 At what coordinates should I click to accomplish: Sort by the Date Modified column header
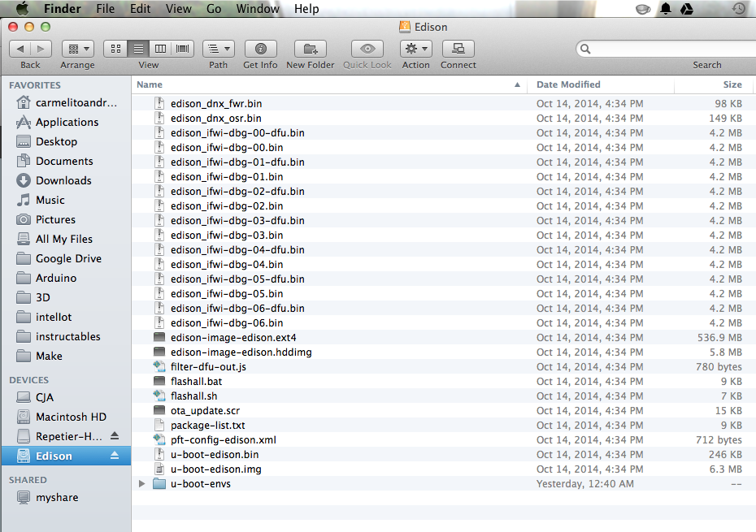pos(600,84)
